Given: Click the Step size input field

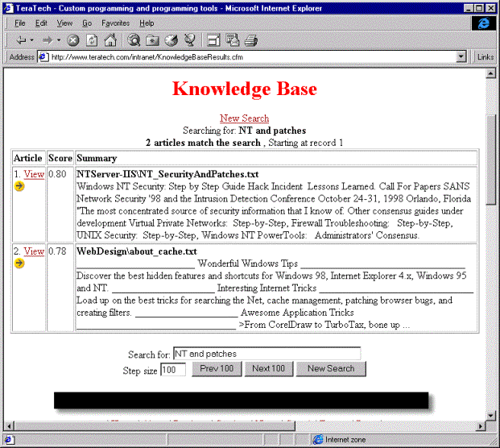Looking at the screenshot, I should [x=173, y=370].
